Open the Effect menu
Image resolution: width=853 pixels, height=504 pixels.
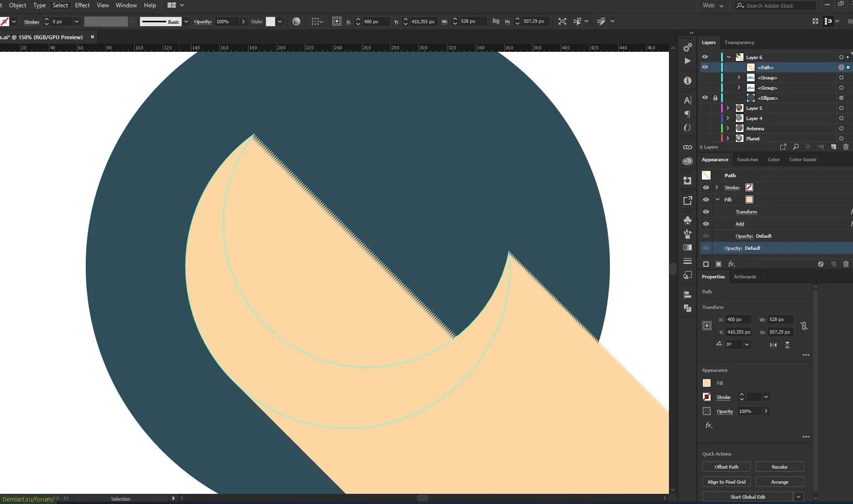[x=82, y=5]
